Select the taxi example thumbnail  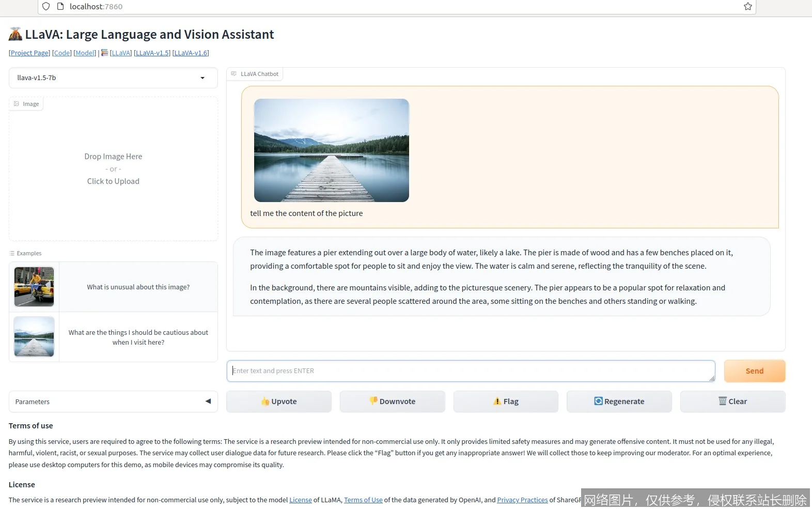[x=34, y=287]
